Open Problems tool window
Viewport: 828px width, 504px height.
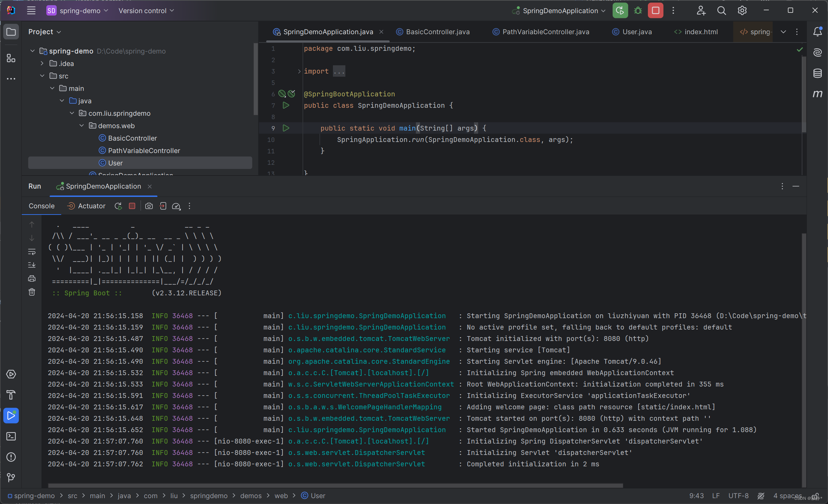coord(11,457)
